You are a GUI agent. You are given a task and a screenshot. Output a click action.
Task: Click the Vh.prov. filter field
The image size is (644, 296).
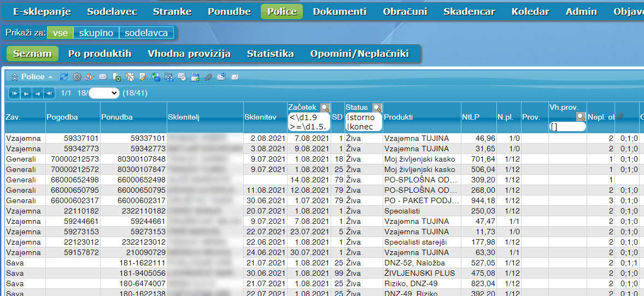point(567,127)
